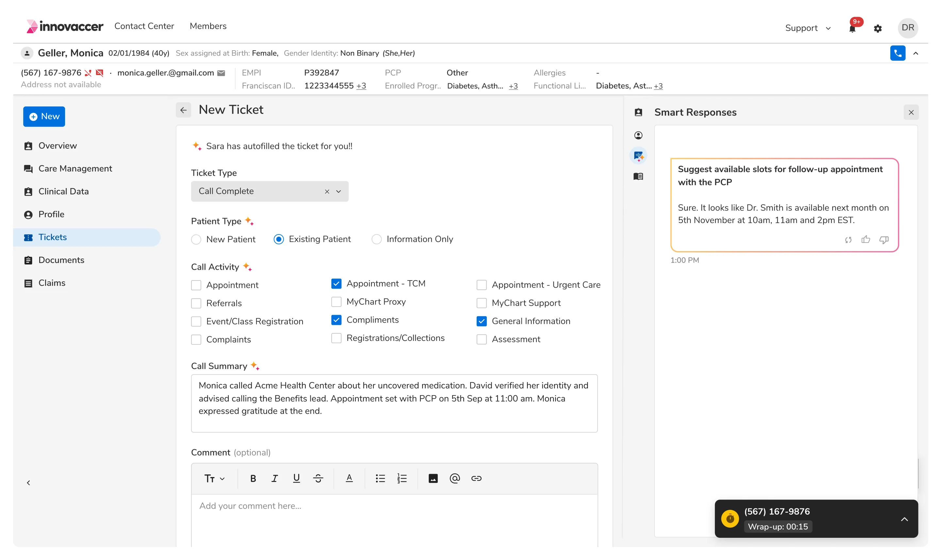The width and height of the screenshot is (941, 560).
Task: Uncheck the Compliments checkbox
Action: (336, 320)
